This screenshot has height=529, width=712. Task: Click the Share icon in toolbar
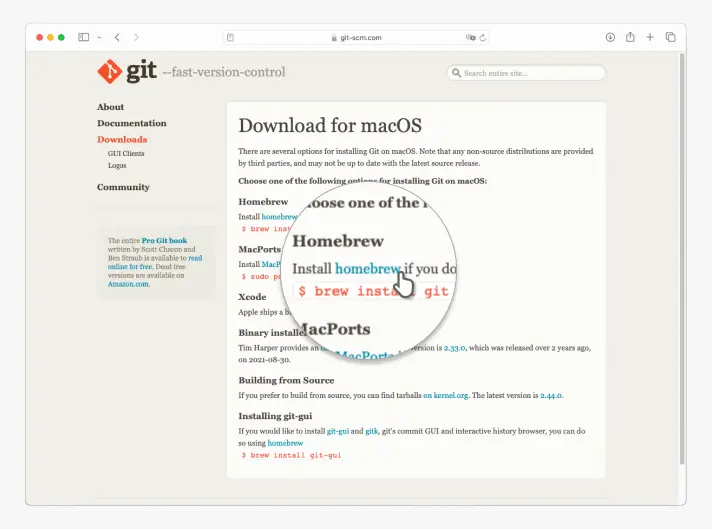tap(630, 37)
